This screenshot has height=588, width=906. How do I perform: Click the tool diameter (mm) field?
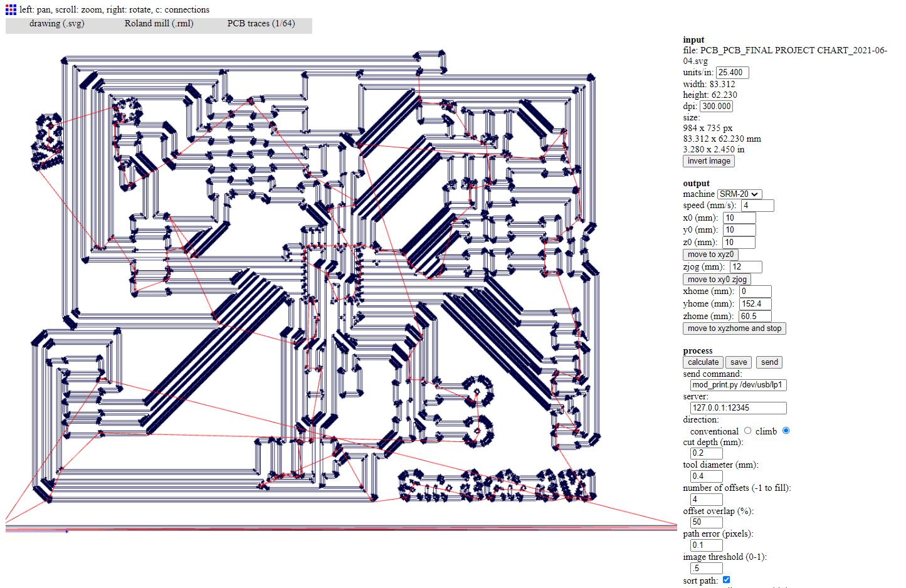(707, 476)
